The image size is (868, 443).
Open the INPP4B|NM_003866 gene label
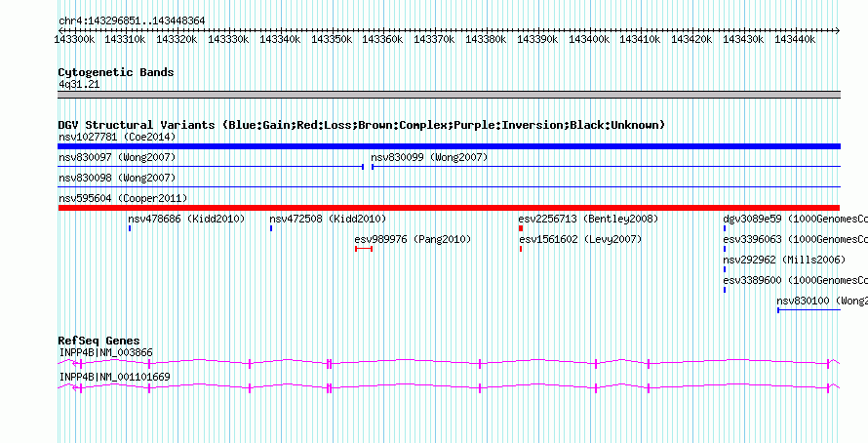[x=105, y=352]
